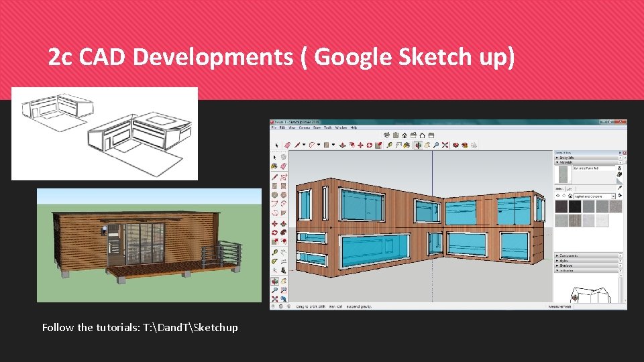Click the Create Material icon
The height and width of the screenshot is (362, 644).
(619, 175)
